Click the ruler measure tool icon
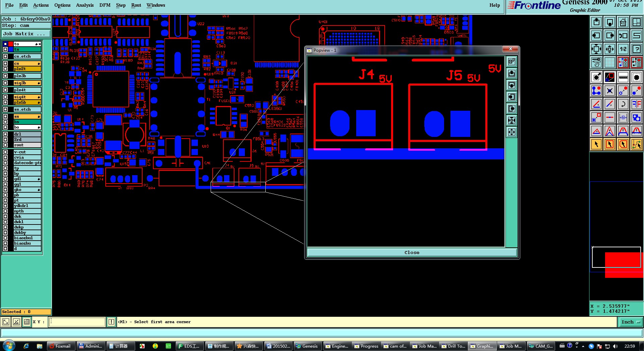644x351 pixels. [x=623, y=77]
